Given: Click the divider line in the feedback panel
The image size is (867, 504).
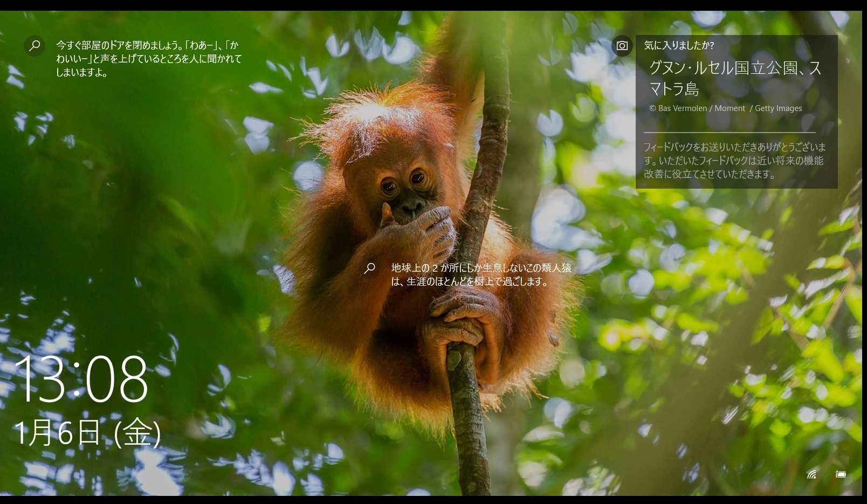Looking at the screenshot, I should (729, 133).
